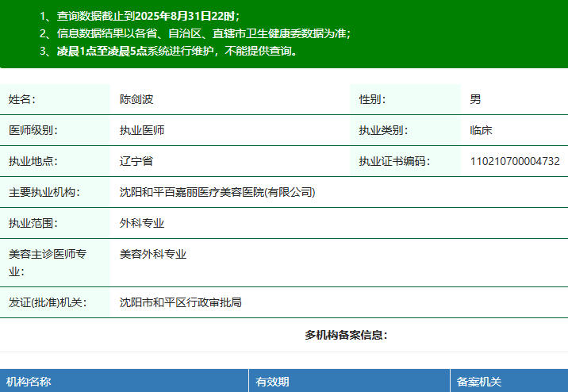Click the 美容外科专业 specialty value
This screenshot has width=568, height=392.
pyautogui.click(x=153, y=254)
